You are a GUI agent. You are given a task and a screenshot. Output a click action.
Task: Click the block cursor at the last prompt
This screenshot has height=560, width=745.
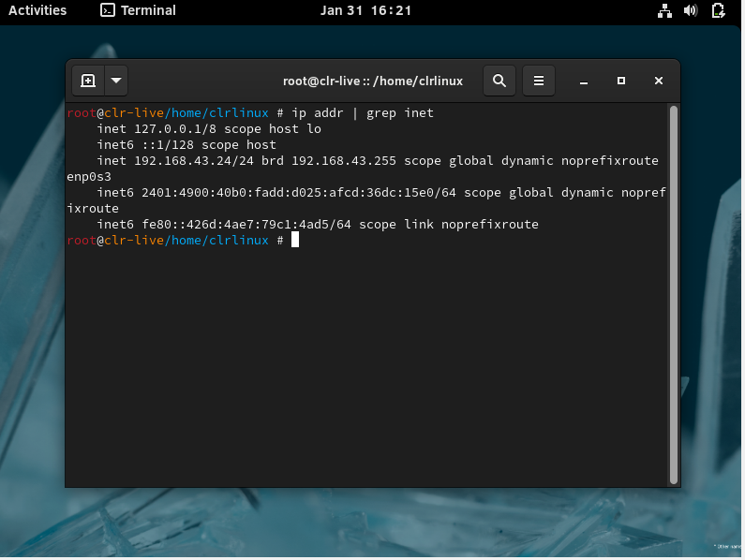[295, 240]
